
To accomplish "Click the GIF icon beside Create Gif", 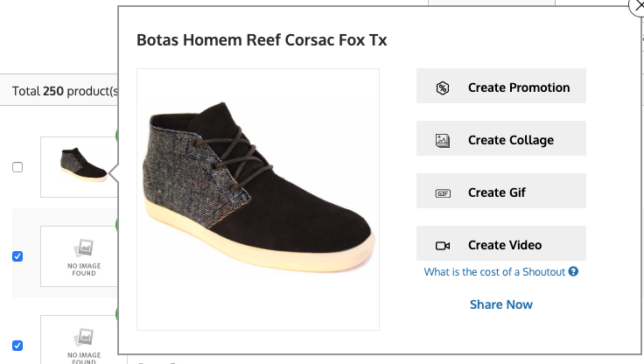I will click(443, 193).
